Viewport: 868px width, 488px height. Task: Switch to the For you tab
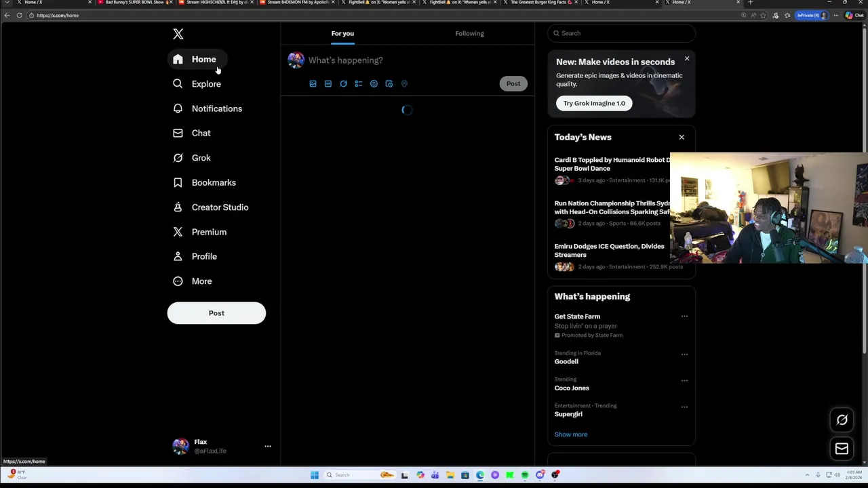coord(342,33)
